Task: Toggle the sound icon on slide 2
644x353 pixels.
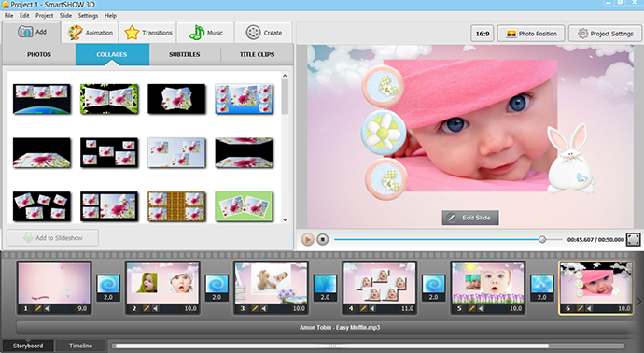Action: pos(156,308)
